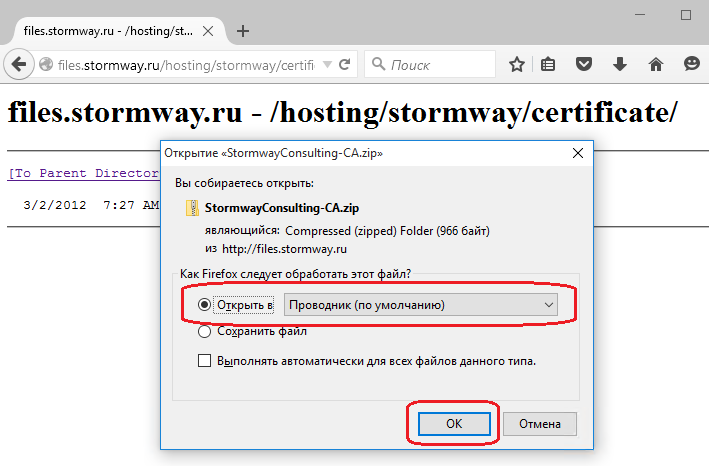Screen dimensions: 709x466
Task: Open URL history dropdown arrow
Action: tap(327, 65)
